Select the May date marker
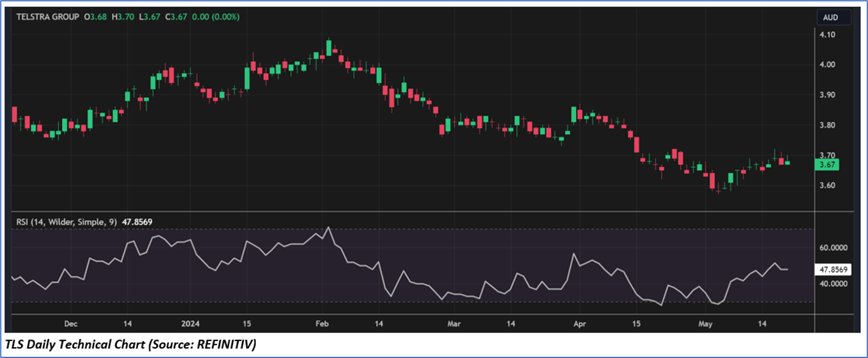This screenshot has width=868, height=358. [706, 324]
